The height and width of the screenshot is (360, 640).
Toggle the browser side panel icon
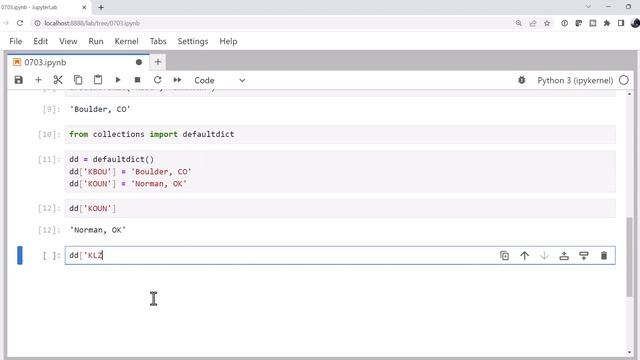click(x=621, y=23)
